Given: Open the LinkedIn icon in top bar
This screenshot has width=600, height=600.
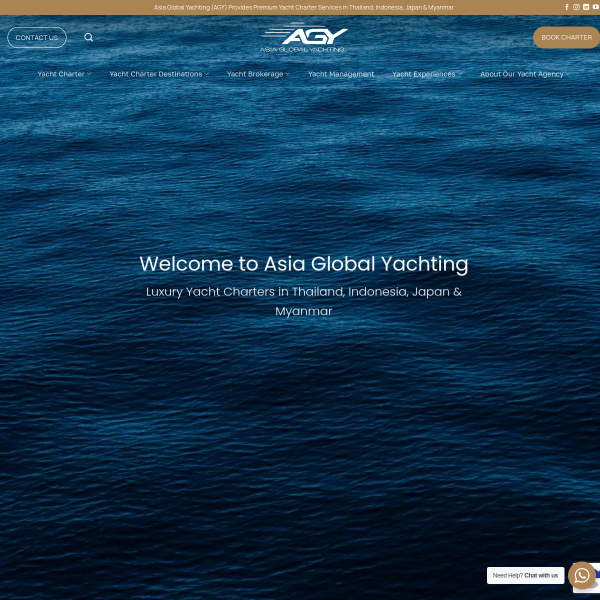Looking at the screenshot, I should [586, 7].
